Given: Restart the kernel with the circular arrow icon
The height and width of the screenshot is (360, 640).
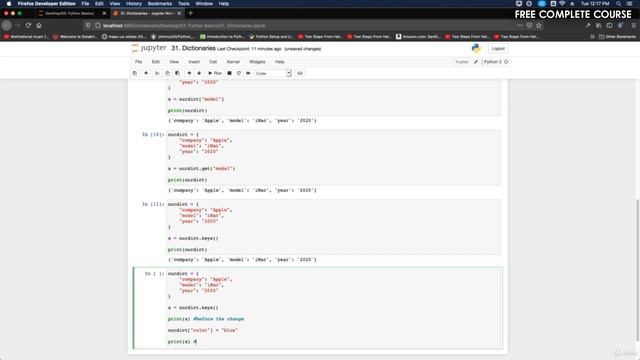Looking at the screenshot, I should pos(239,73).
